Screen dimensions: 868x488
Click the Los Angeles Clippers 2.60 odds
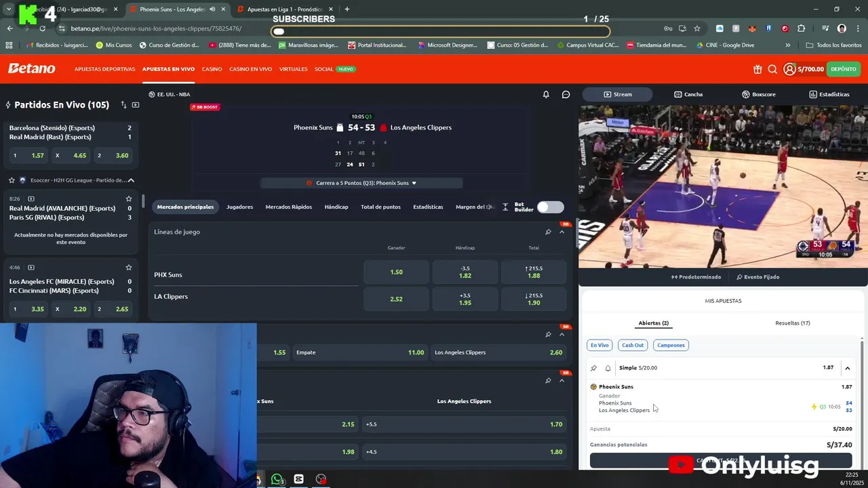(x=498, y=352)
